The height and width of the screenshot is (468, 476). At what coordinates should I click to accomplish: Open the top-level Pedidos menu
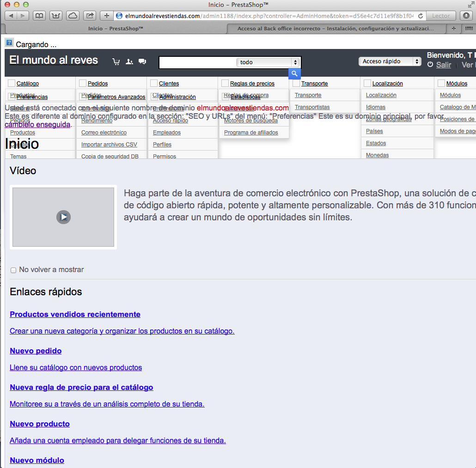[x=98, y=84]
